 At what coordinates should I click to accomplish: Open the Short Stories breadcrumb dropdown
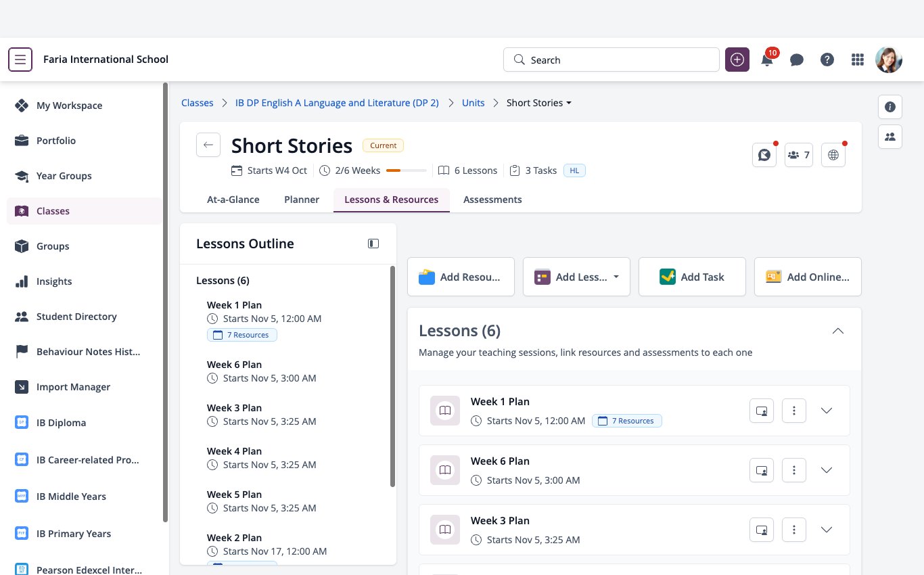click(x=539, y=103)
